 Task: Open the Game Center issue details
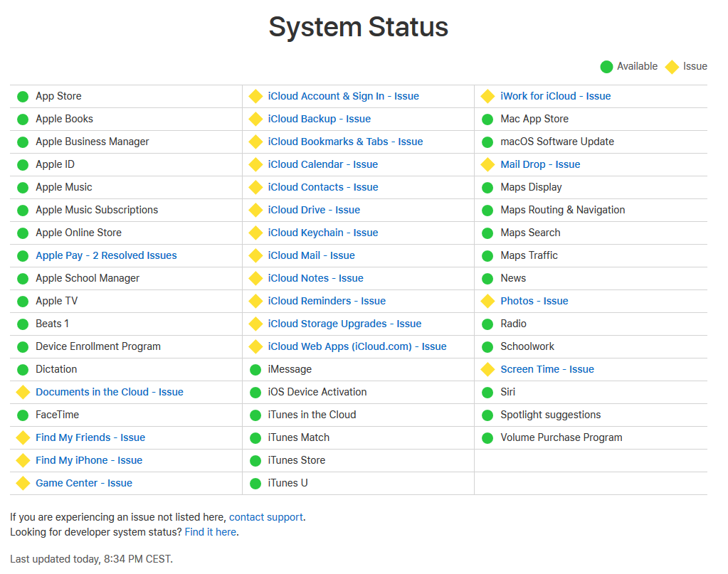coord(84,483)
